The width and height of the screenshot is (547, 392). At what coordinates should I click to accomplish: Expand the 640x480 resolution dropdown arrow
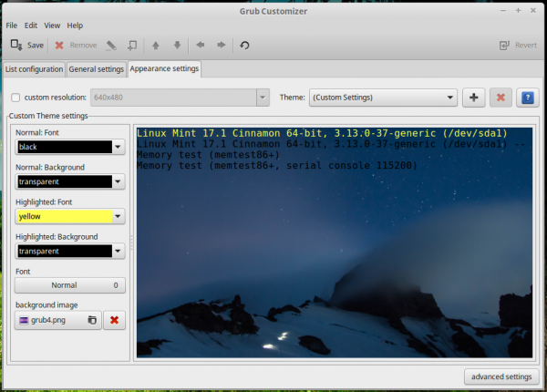point(263,98)
